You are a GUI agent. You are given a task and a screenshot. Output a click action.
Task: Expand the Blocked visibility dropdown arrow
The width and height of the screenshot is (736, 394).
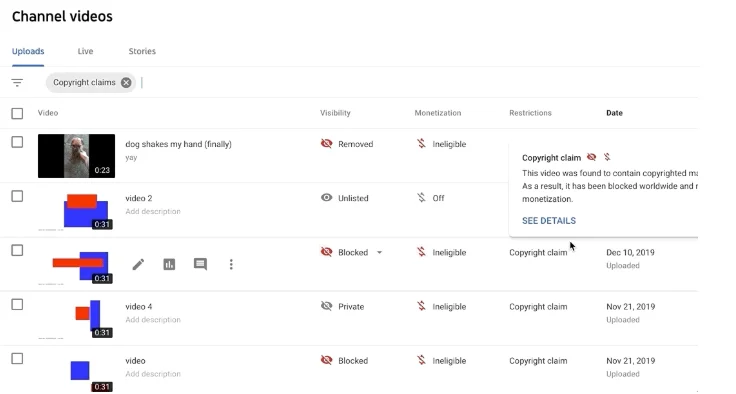(379, 253)
